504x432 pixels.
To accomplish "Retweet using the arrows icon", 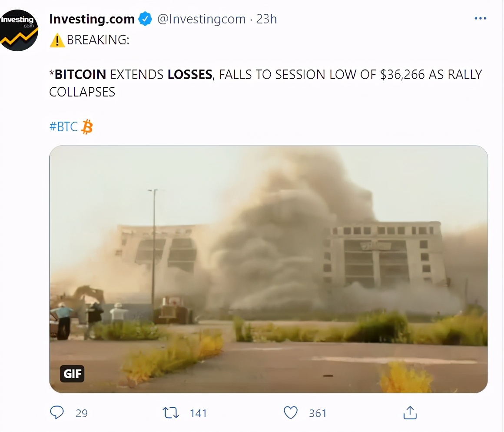I will (x=170, y=412).
